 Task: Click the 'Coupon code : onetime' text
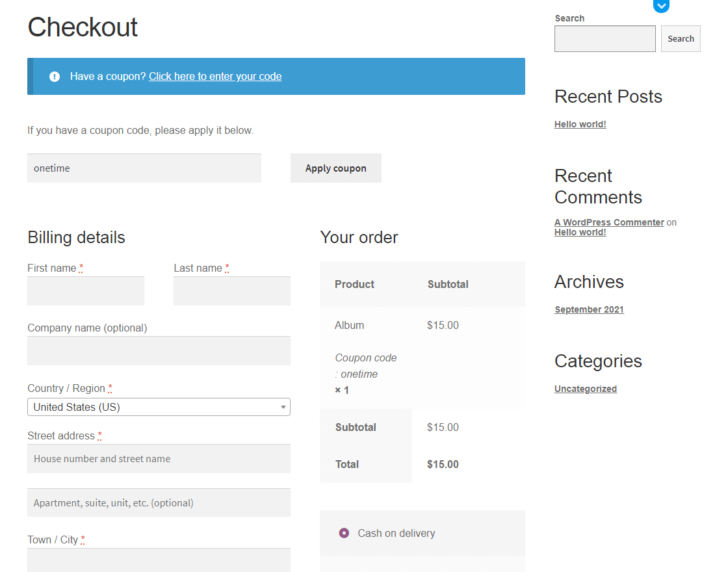pyautogui.click(x=366, y=366)
